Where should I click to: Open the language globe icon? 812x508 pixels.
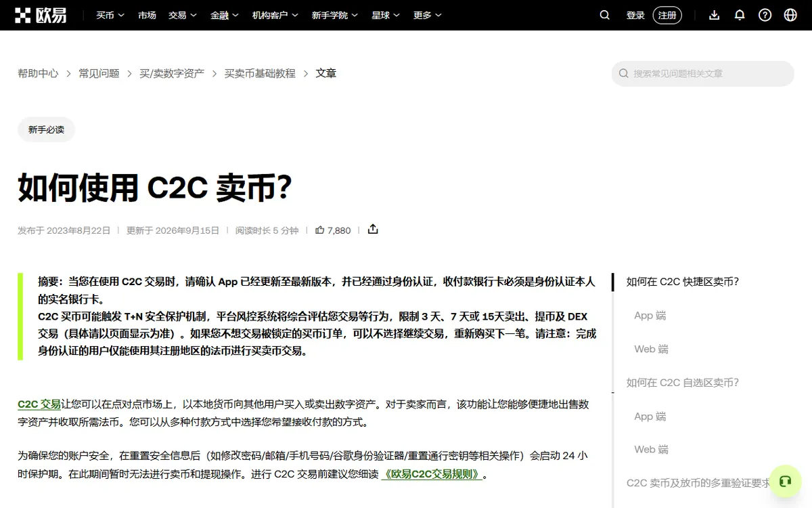pyautogui.click(x=790, y=15)
